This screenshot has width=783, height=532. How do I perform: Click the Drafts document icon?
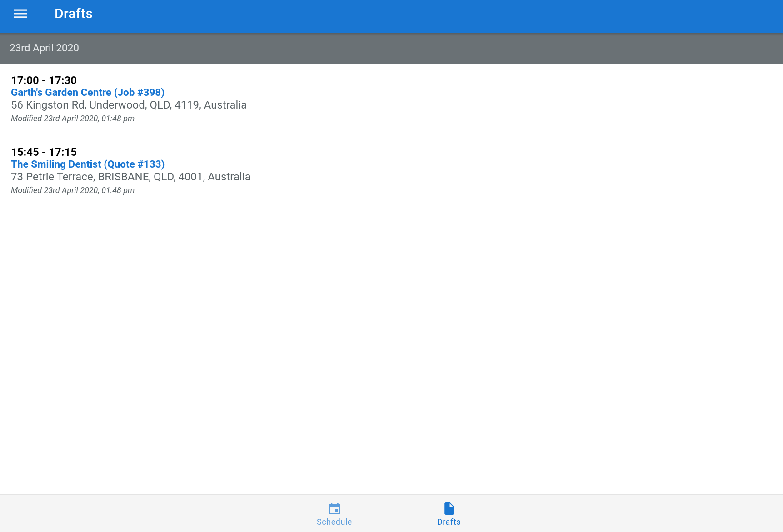pos(449,508)
